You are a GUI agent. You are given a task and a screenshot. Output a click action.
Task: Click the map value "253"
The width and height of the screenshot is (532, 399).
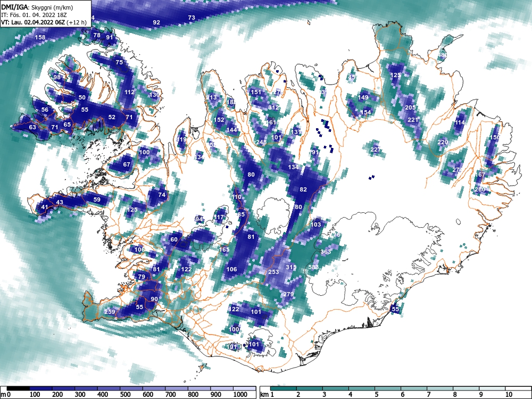pyautogui.click(x=273, y=272)
